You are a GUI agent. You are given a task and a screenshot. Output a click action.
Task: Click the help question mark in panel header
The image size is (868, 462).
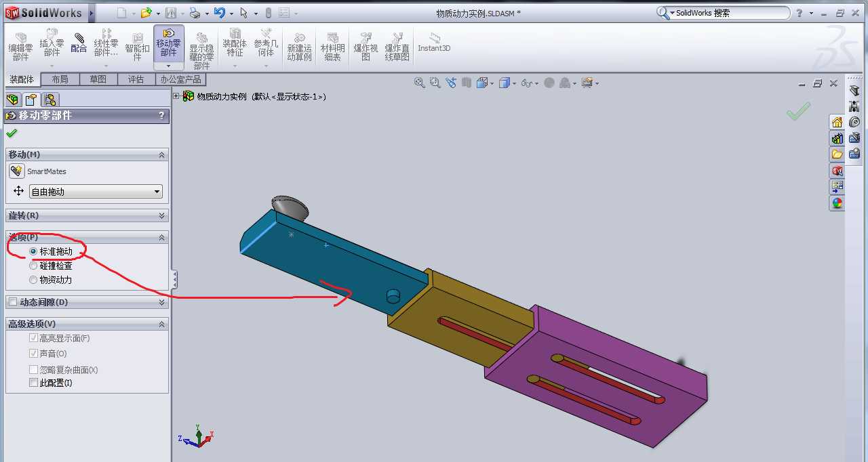pos(161,116)
